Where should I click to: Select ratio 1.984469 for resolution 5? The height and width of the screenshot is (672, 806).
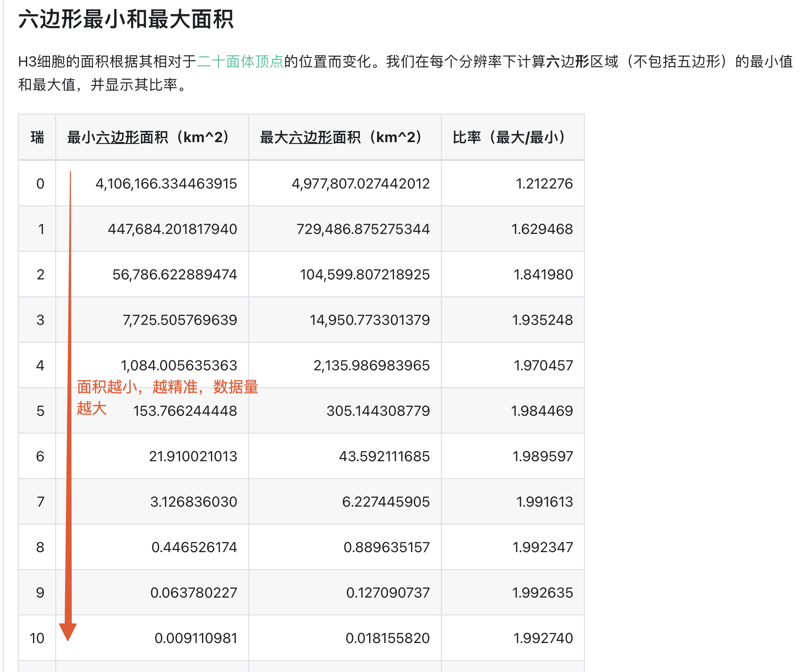(542, 411)
